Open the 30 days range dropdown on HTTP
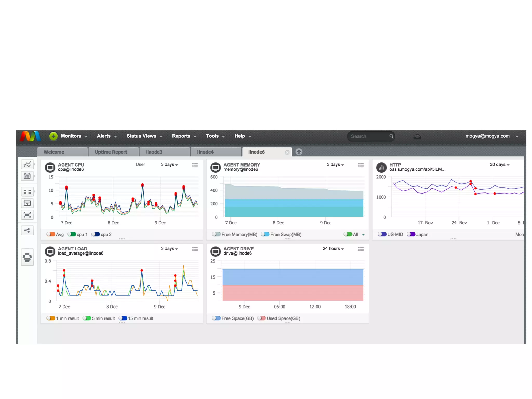The width and height of the screenshot is (532, 399). (500, 165)
